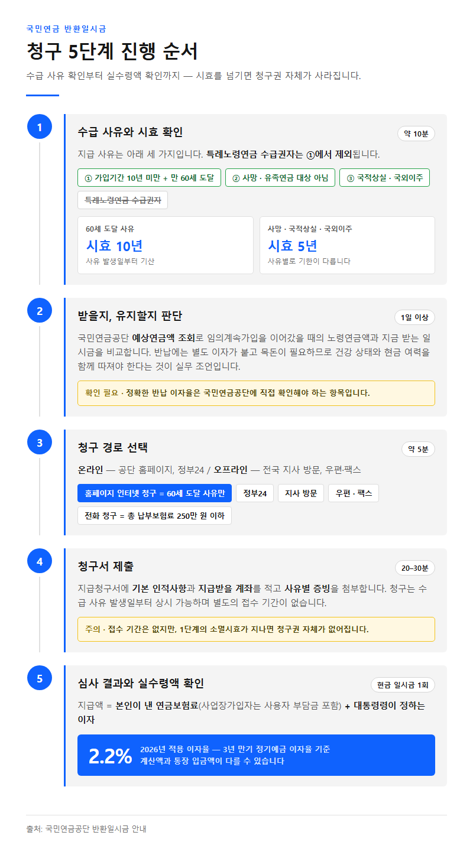Click the '전화 청구 = 총 납부보험료 250만 원 이하' chip

[x=155, y=516]
